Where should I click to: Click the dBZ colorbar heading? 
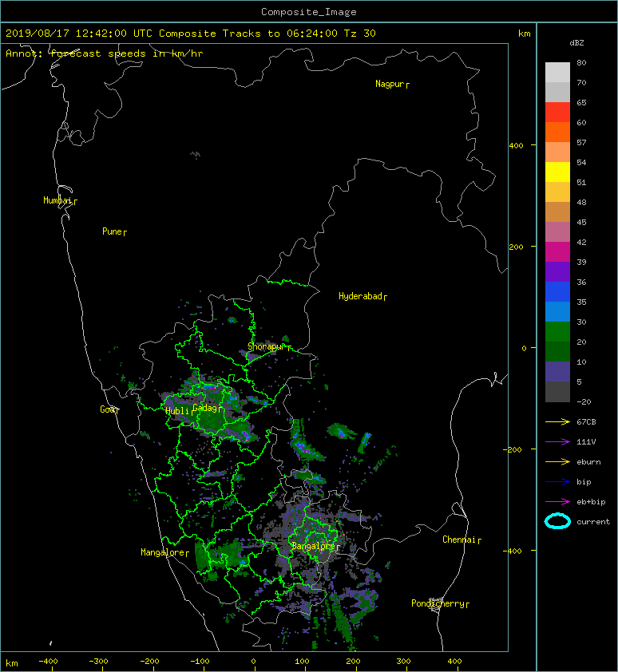pyautogui.click(x=576, y=43)
